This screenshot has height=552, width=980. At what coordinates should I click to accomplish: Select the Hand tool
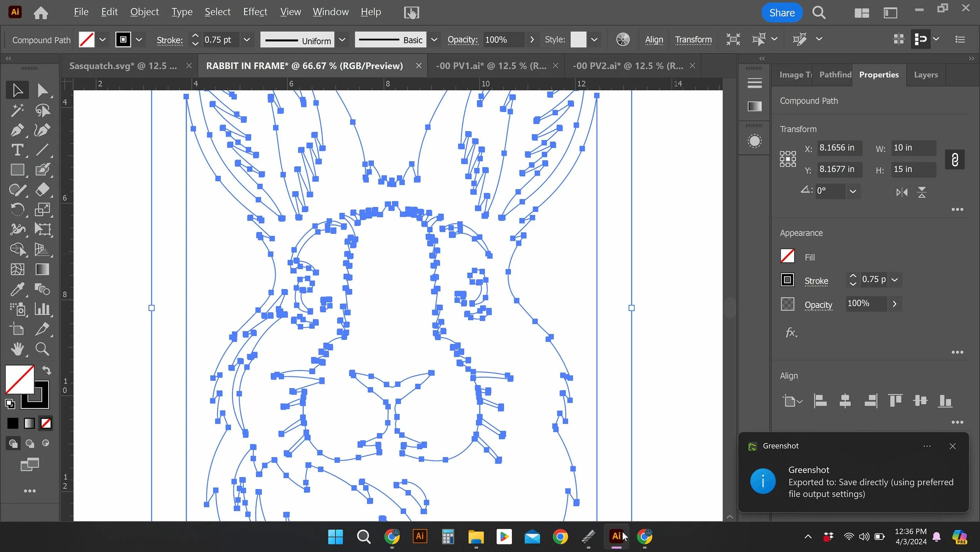[17, 349]
